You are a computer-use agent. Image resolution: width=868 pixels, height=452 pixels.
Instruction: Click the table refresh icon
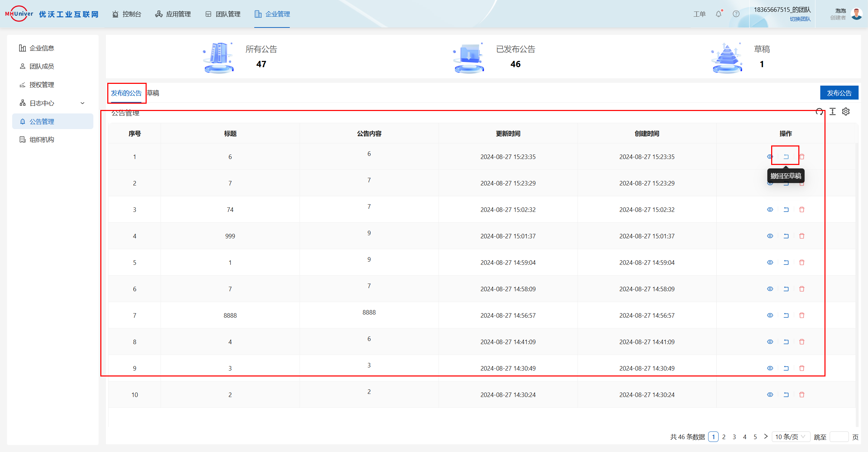(819, 112)
